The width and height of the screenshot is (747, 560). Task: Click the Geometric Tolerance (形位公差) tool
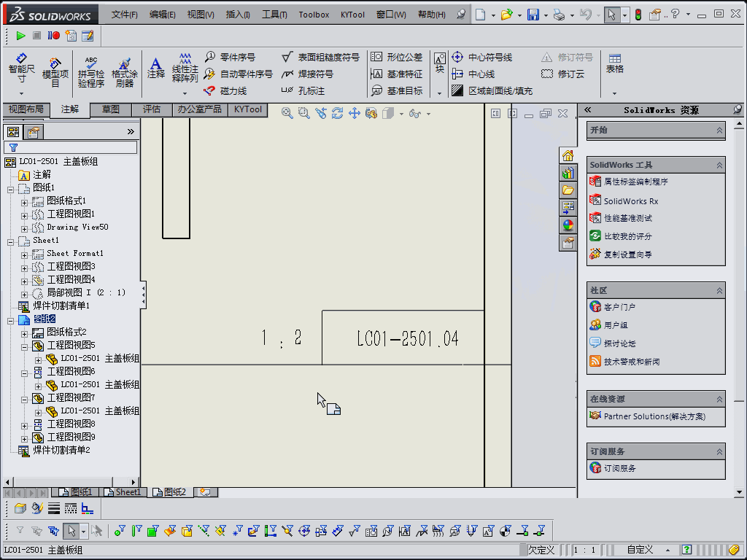point(397,57)
